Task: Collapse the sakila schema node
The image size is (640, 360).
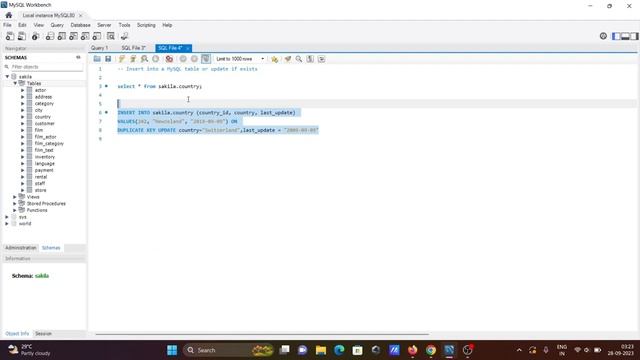Action: tap(7, 76)
